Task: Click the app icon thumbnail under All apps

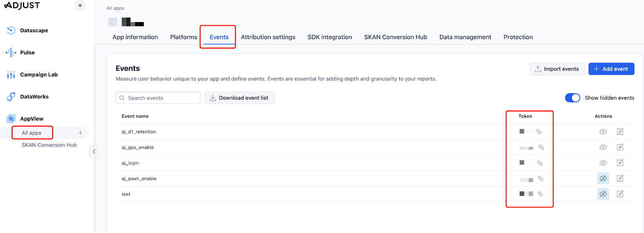Action: click(x=113, y=22)
